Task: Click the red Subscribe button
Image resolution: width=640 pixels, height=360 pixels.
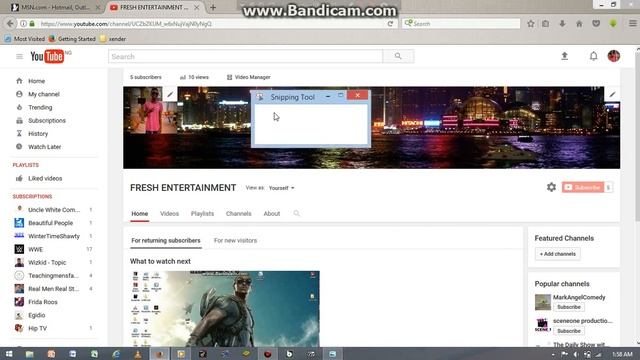Action: pyautogui.click(x=583, y=187)
